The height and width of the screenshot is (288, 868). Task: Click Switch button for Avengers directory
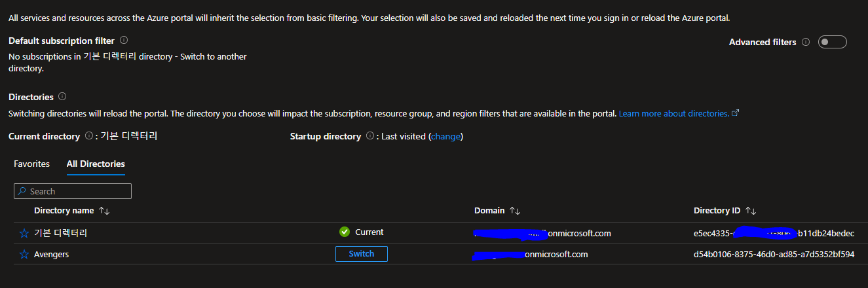tap(362, 254)
